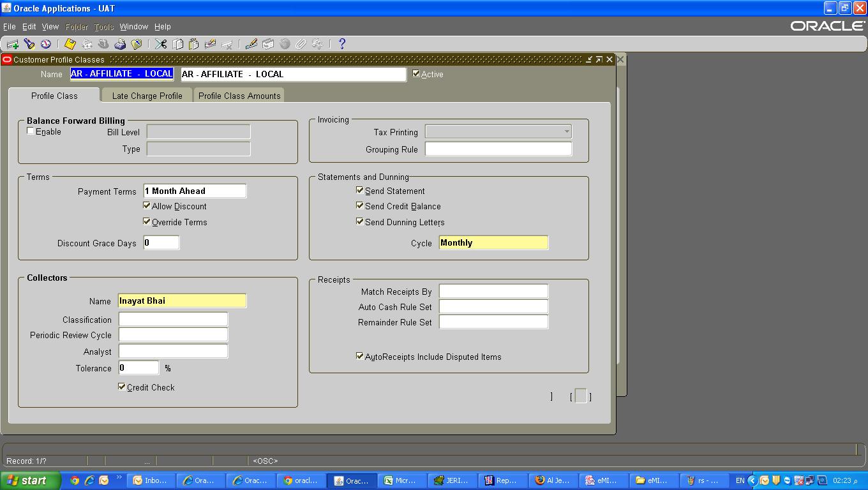Switch to the Late Charge Profile tab
The image size is (868, 490).
147,96
